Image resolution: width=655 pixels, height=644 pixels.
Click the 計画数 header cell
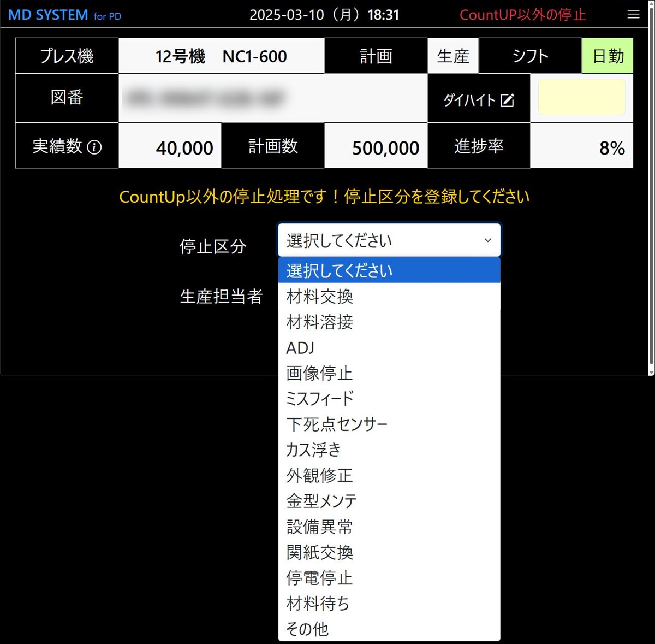coord(273,146)
